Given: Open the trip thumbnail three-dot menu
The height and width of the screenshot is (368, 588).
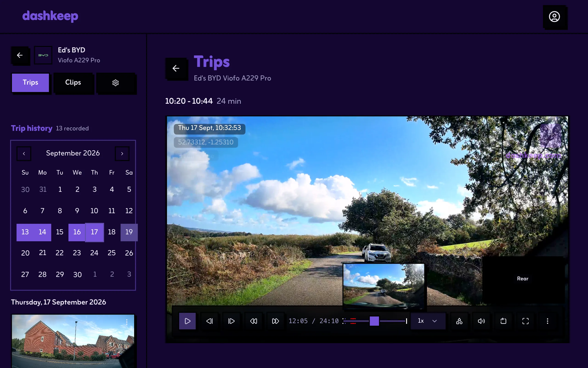Looking at the screenshot, I should pos(127,322).
